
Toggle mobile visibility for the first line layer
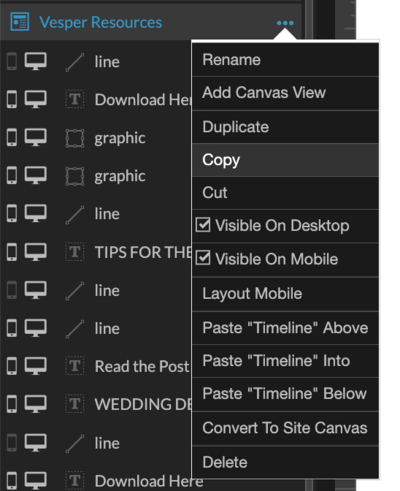(x=12, y=61)
